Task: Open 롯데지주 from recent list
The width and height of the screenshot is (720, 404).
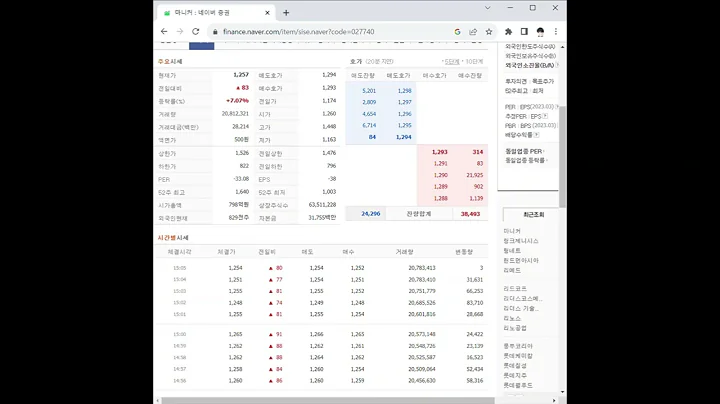Action: (x=515, y=376)
